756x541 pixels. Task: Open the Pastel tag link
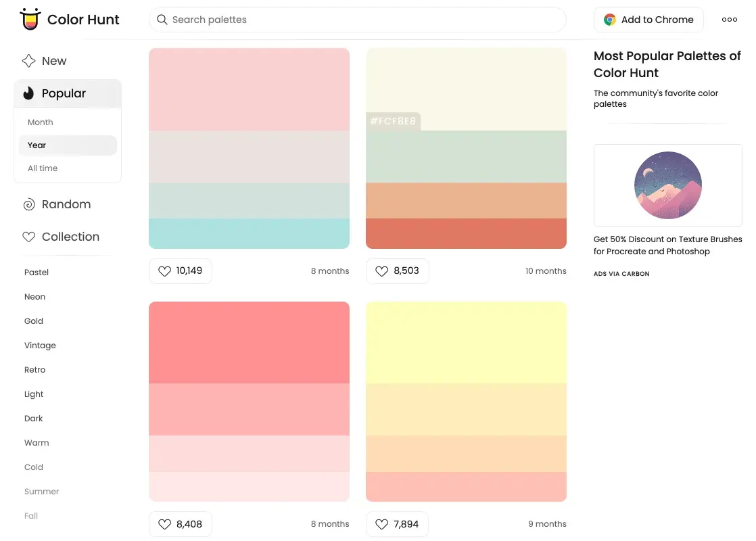point(37,273)
